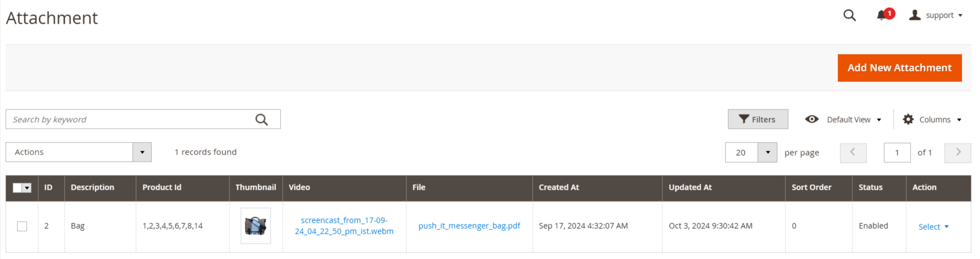Click Add New Attachment button
This screenshot has width=980, height=259.
[x=899, y=68]
